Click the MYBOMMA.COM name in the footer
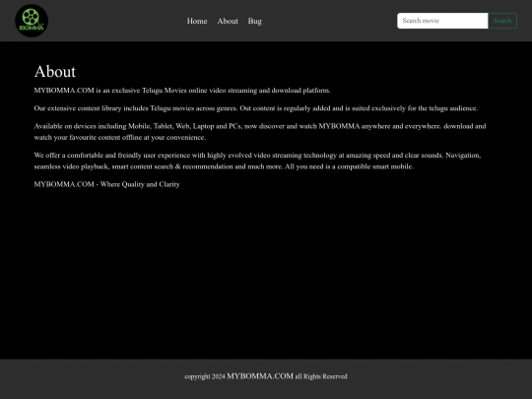Viewport: 532px width, 399px height. point(260,376)
